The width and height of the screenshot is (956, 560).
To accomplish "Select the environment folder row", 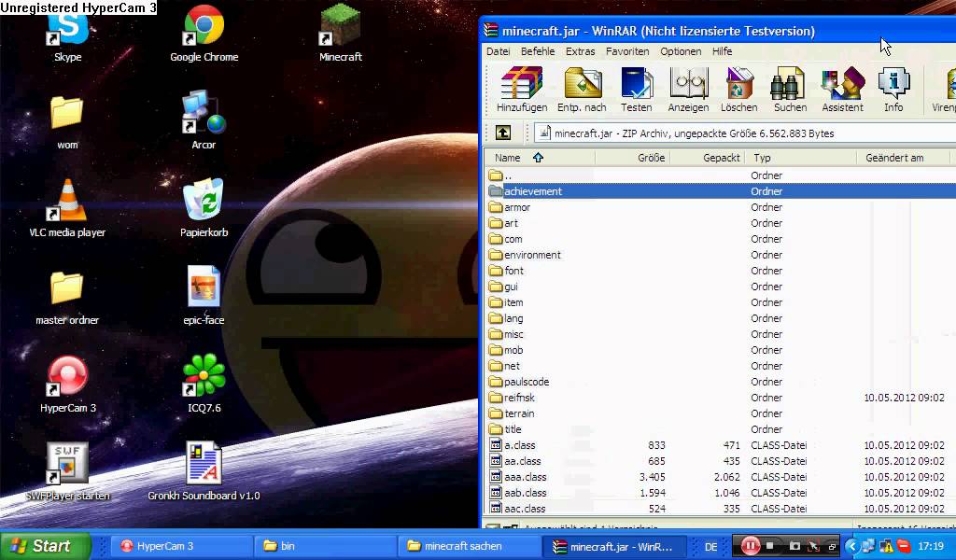I will click(x=721, y=255).
